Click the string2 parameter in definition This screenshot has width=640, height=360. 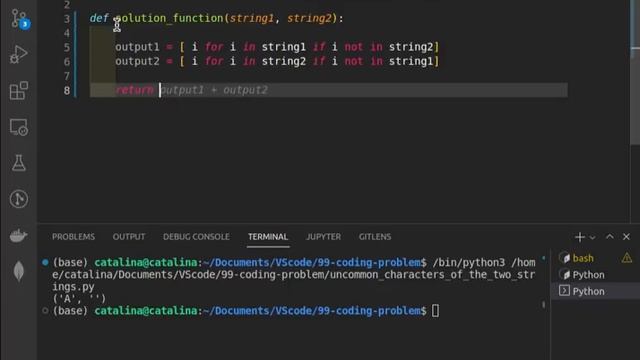[309, 18]
